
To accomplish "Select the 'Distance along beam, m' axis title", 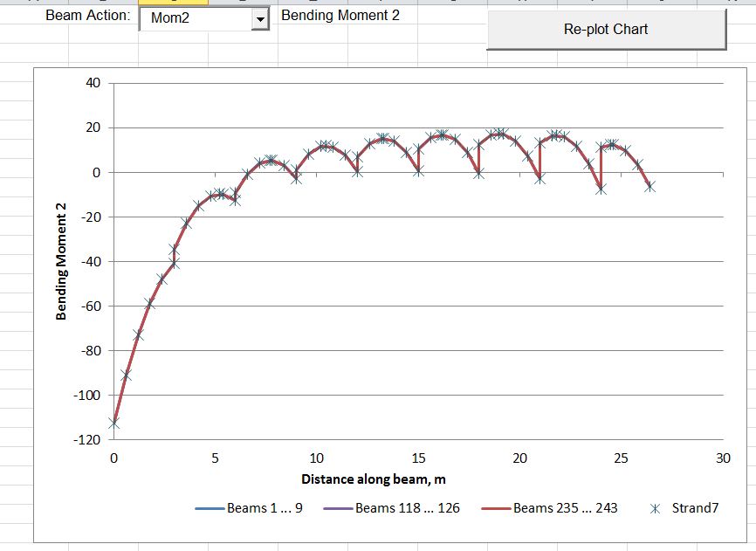I will coord(374,479).
